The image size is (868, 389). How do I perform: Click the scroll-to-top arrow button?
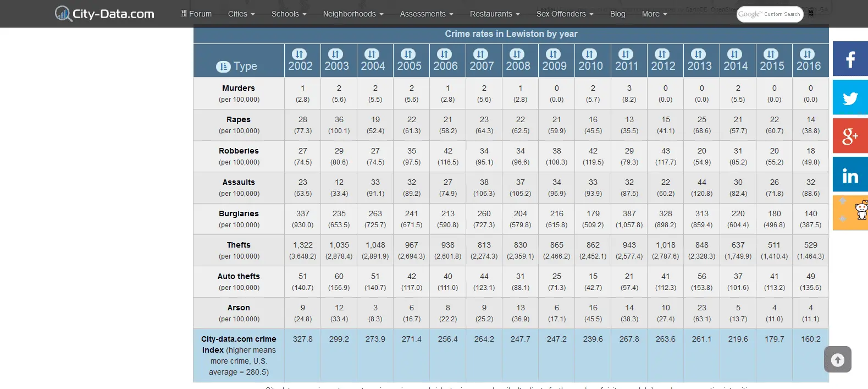[837, 360]
